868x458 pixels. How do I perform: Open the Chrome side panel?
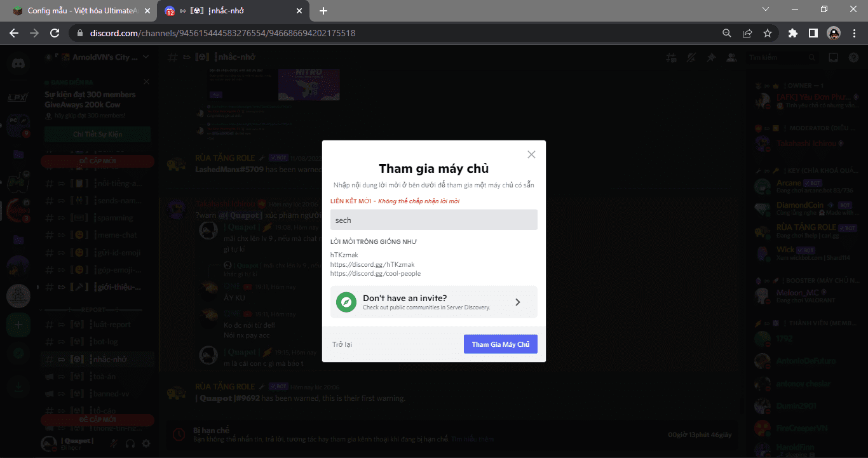[813, 33]
